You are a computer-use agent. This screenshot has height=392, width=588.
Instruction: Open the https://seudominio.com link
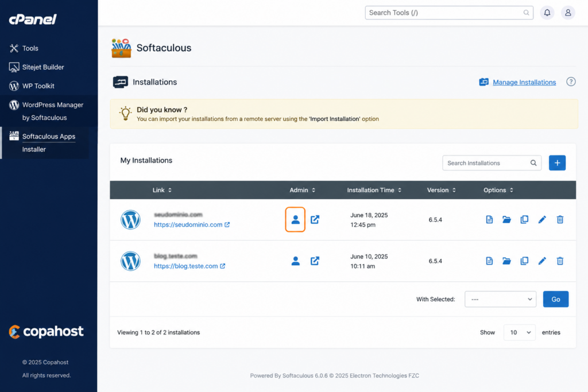click(192, 224)
